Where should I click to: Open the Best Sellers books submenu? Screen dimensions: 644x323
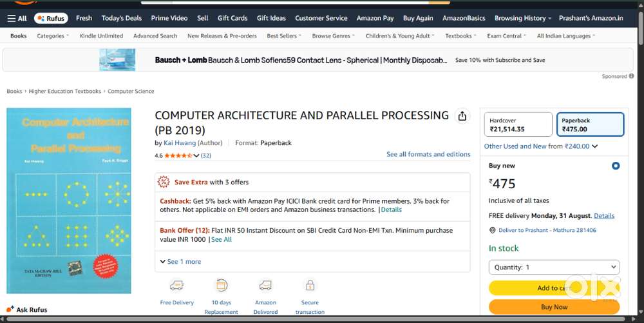click(x=284, y=36)
